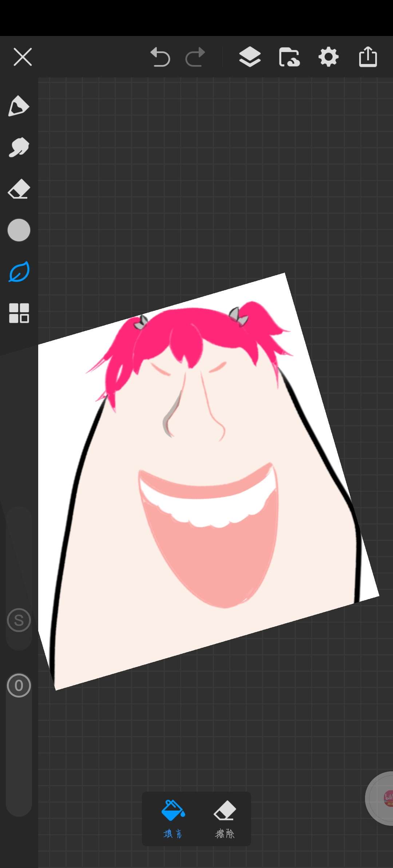Open the shapes grid tool
This screenshot has height=868, width=393.
(19, 313)
